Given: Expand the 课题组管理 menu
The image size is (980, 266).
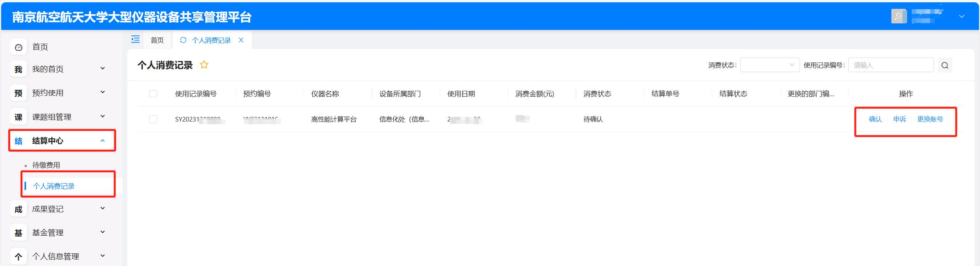Looking at the screenshot, I should [61, 117].
